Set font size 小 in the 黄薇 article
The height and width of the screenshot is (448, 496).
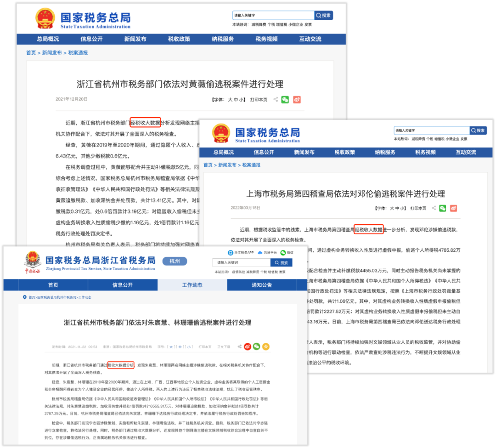click(241, 100)
